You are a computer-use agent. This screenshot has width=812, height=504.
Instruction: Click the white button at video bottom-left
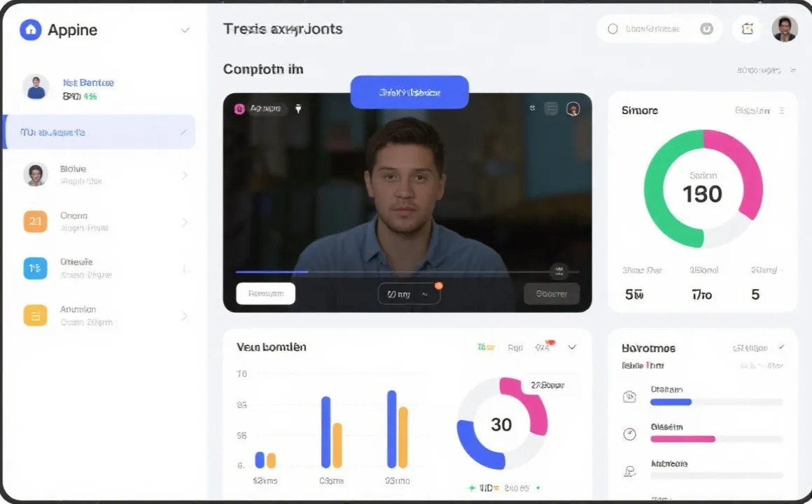coord(265,294)
